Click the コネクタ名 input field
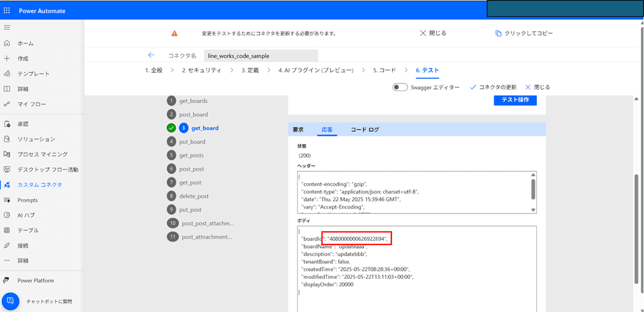Image resolution: width=644 pixels, height=312 pixels. 261,56
